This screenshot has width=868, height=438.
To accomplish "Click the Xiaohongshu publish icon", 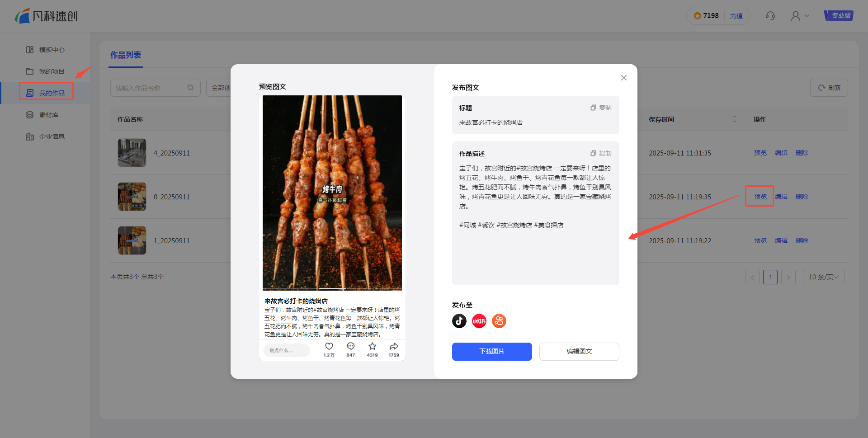I will pyautogui.click(x=479, y=321).
